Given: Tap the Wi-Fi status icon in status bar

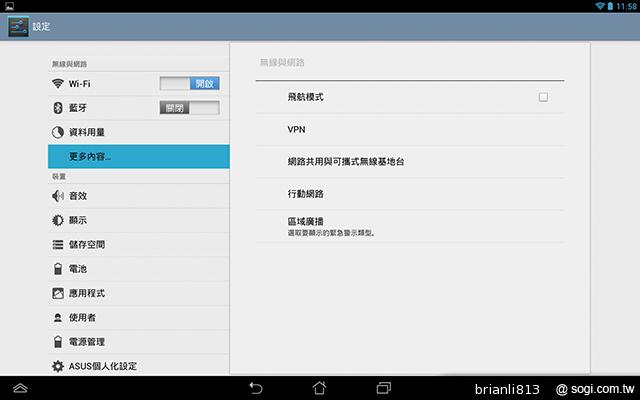Looking at the screenshot, I should pos(600,6).
